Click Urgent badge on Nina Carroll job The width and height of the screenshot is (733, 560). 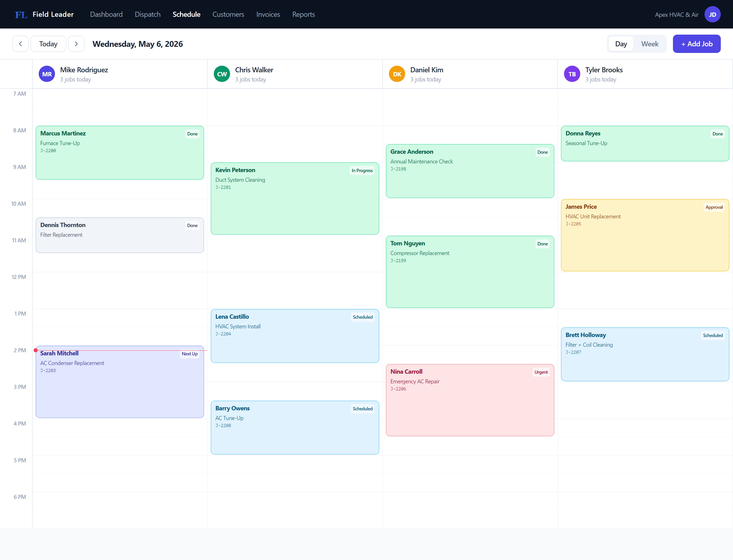pos(541,372)
